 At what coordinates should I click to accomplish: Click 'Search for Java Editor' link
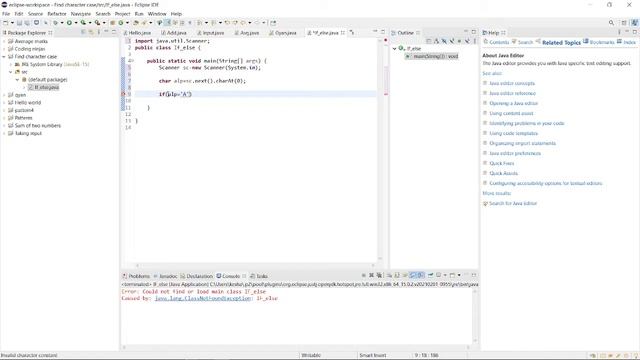click(513, 203)
